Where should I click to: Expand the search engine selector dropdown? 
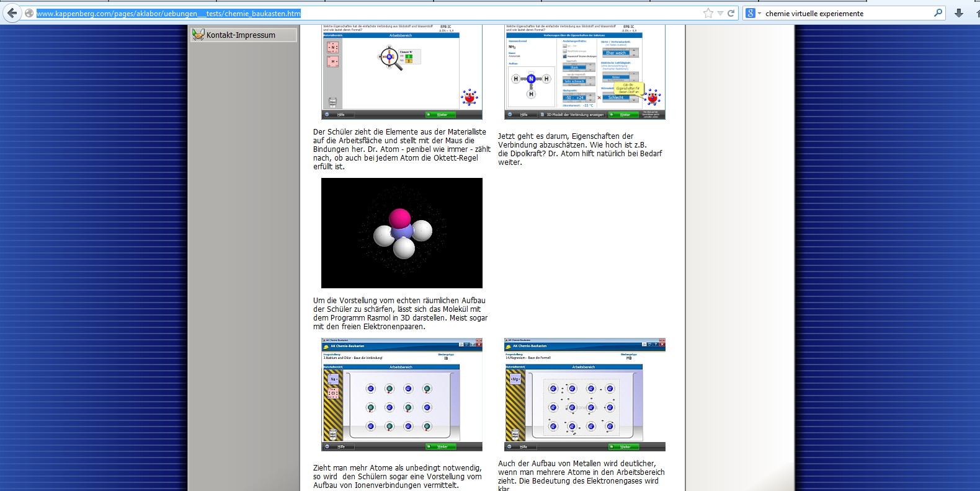[759, 13]
